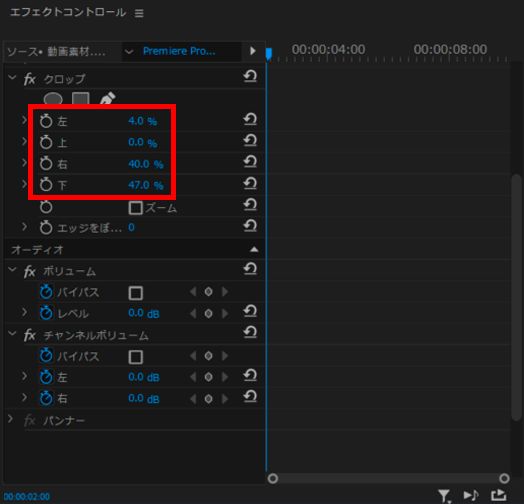
Task: Toggle ボリューム バイパス checkbox
Action: click(x=135, y=293)
